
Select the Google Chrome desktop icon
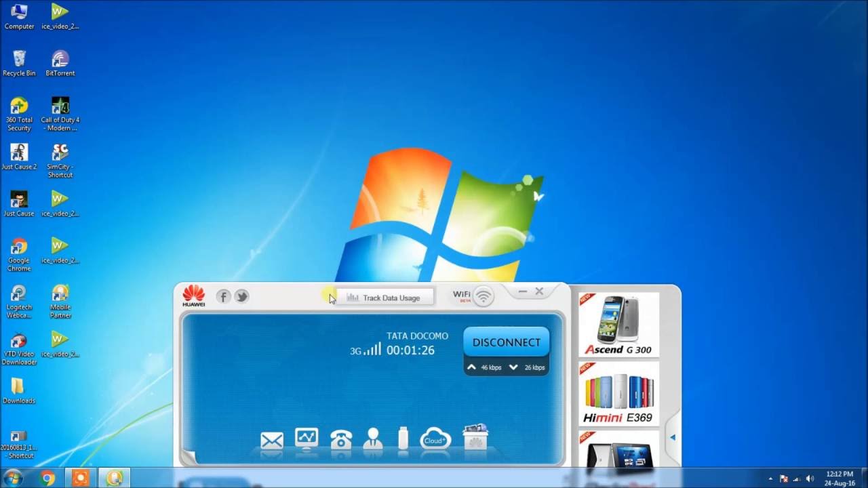click(19, 254)
